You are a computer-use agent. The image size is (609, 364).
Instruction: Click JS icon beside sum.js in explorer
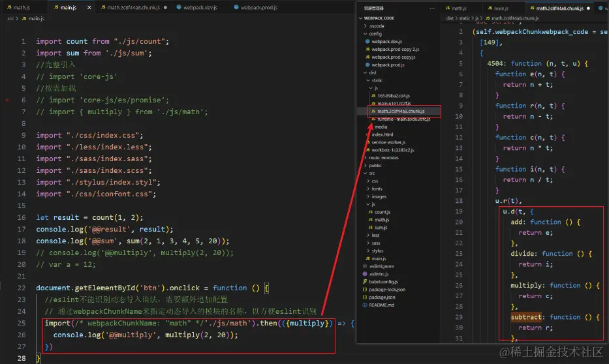(371, 228)
